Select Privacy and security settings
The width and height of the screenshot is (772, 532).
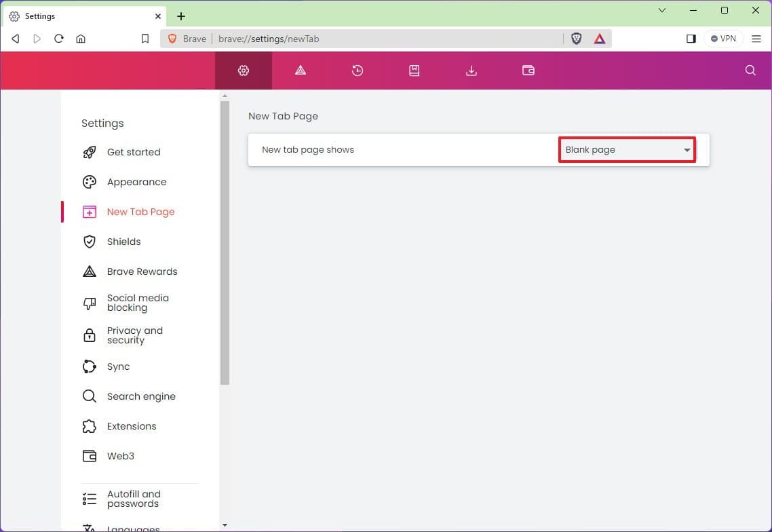(x=135, y=335)
